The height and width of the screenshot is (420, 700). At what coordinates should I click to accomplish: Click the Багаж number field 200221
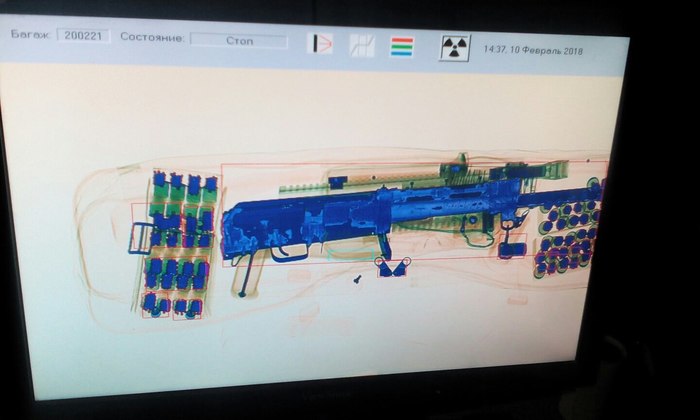click(x=84, y=36)
